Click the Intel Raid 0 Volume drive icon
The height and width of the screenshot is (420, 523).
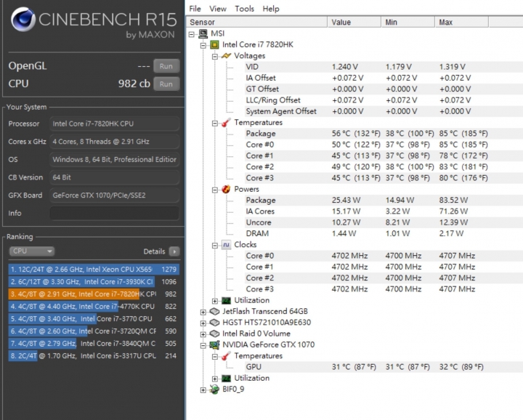[214, 334]
